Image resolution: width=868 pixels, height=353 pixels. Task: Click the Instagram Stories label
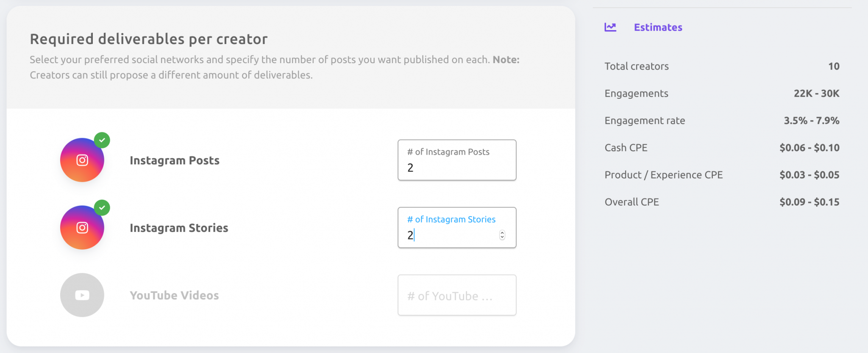pyautogui.click(x=179, y=228)
